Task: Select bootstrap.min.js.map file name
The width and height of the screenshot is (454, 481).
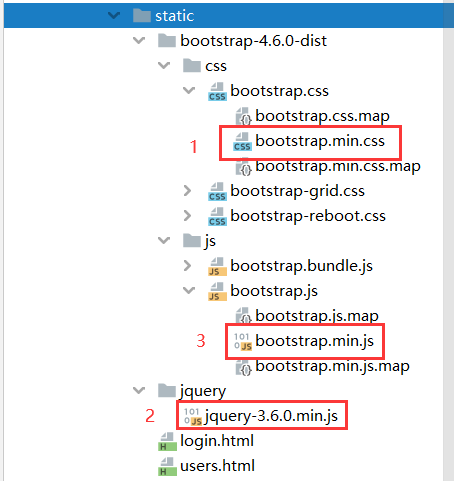Action: 332,366
